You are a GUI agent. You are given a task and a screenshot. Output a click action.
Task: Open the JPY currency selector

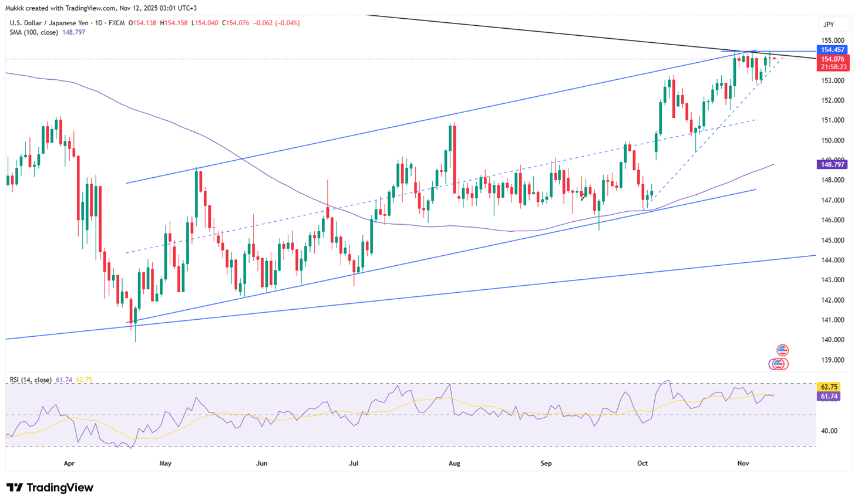[833, 25]
